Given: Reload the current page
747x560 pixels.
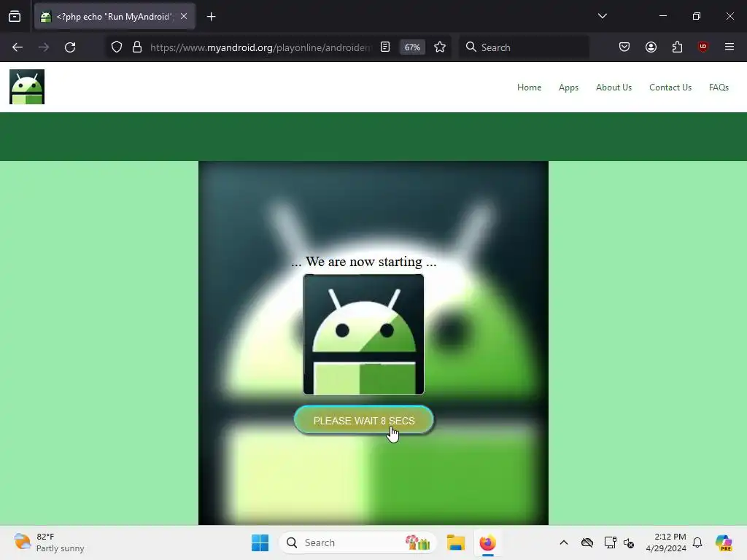Looking at the screenshot, I should (70, 47).
